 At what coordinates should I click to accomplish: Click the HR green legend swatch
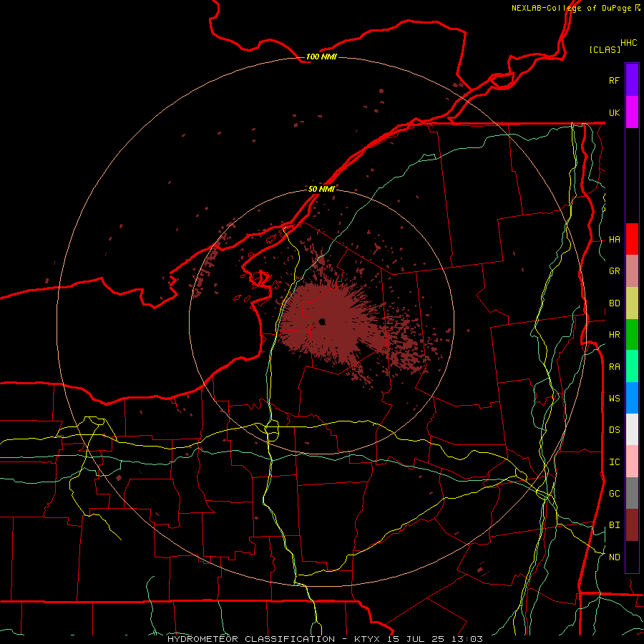pyautogui.click(x=632, y=335)
